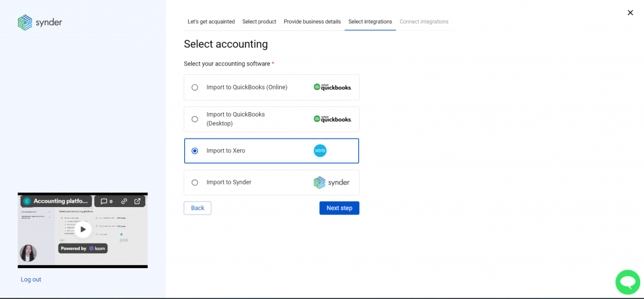The height and width of the screenshot is (299, 644).
Task: Click the QuickBooks Online logo
Action: pos(332,87)
